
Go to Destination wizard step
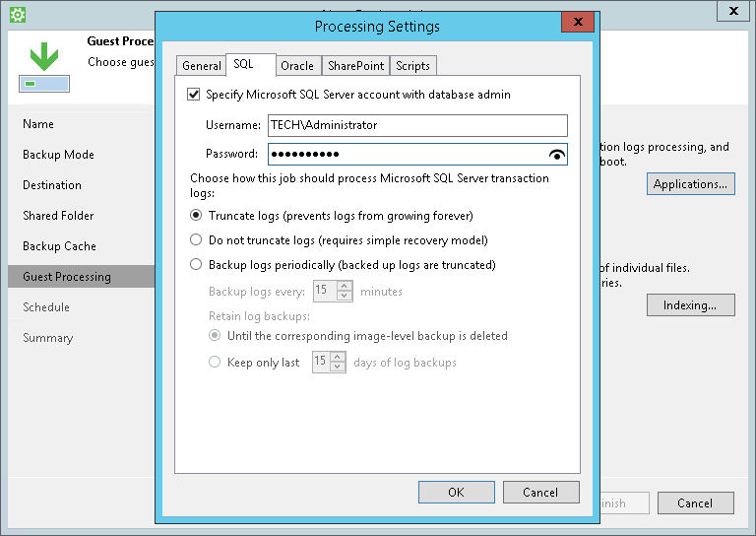[52, 185]
